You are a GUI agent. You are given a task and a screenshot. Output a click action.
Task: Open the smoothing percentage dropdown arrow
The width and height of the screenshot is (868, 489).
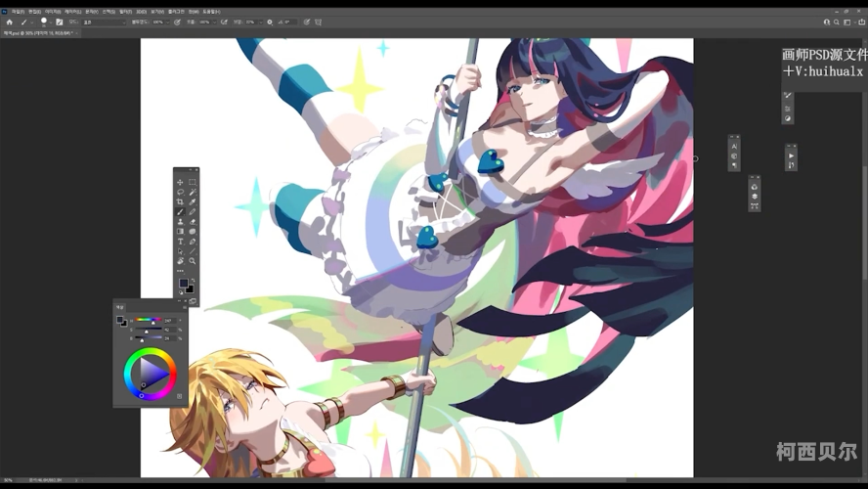(x=260, y=22)
